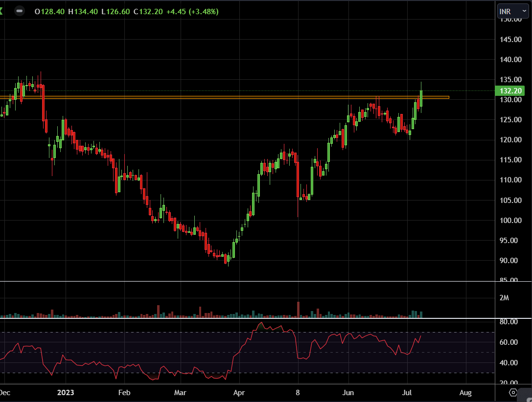
Task: Click the change value "+4.45 (+3.48%)"
Action: tap(192, 12)
